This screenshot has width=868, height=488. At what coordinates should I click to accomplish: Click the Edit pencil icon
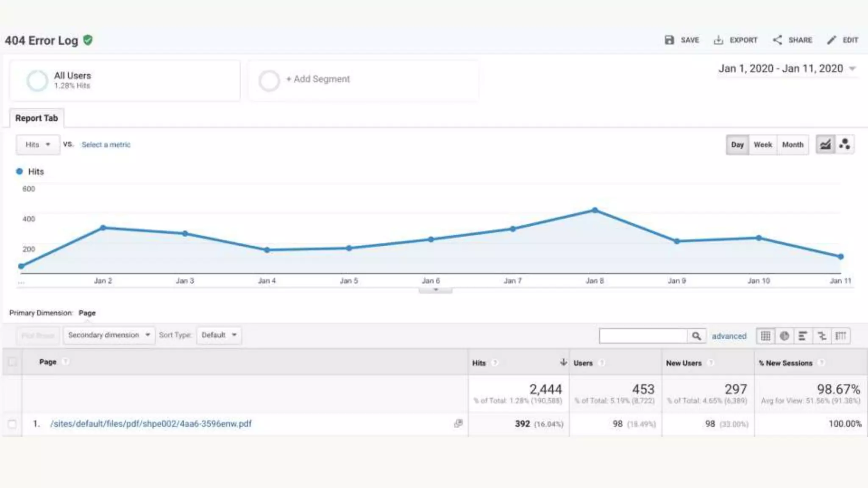832,40
